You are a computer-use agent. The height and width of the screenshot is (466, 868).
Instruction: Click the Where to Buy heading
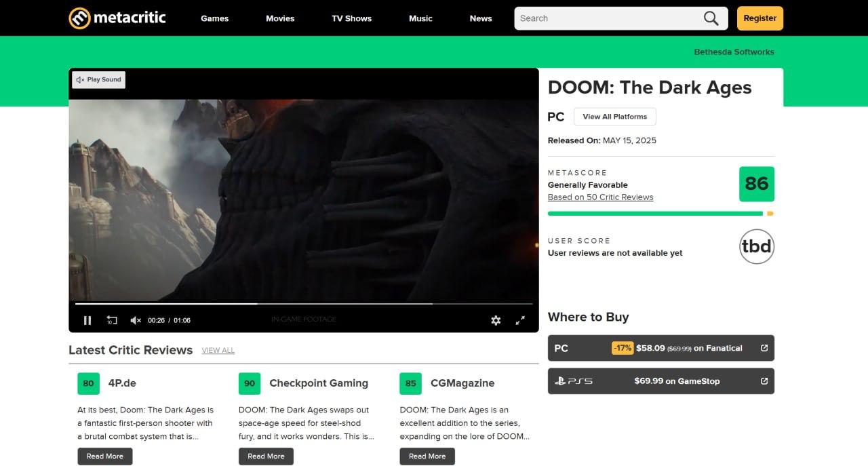[589, 317]
